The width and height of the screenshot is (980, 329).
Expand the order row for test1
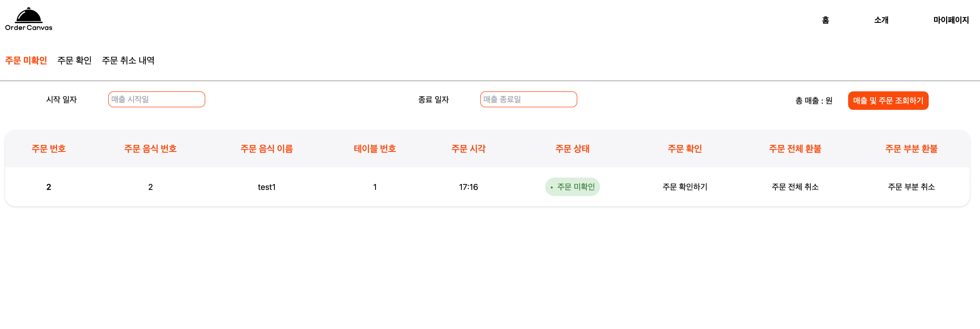coord(266,187)
